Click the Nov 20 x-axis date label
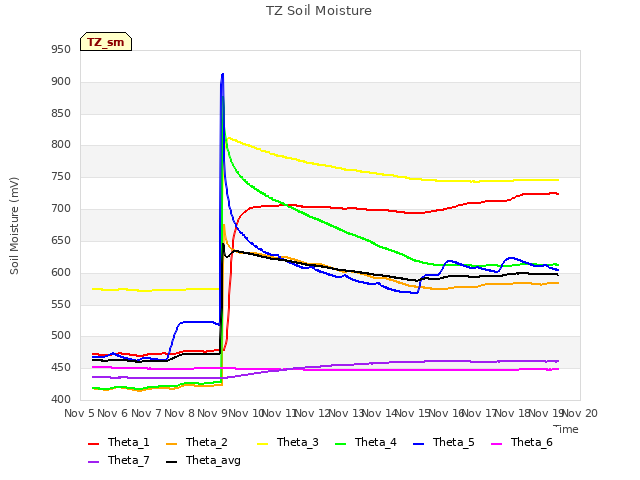 (580, 413)
